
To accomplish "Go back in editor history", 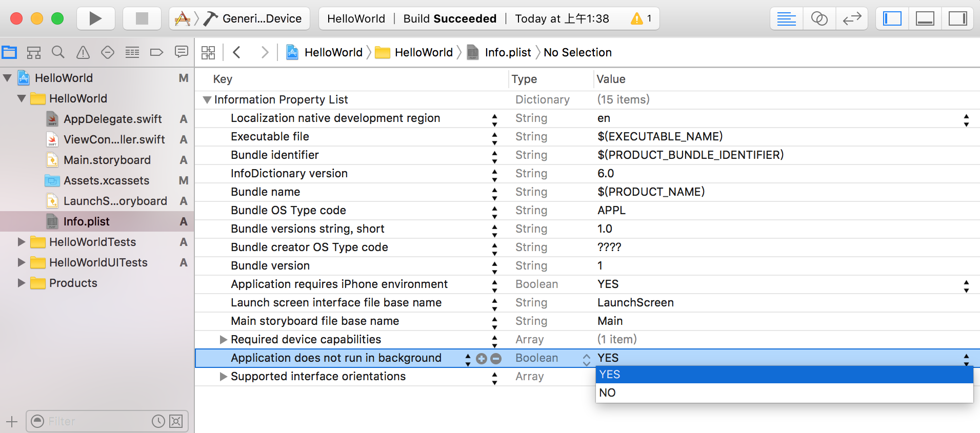I will [236, 52].
